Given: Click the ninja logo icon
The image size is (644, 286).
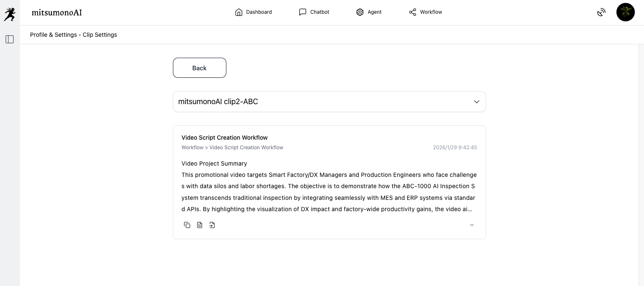Looking at the screenshot, I should (10, 14).
